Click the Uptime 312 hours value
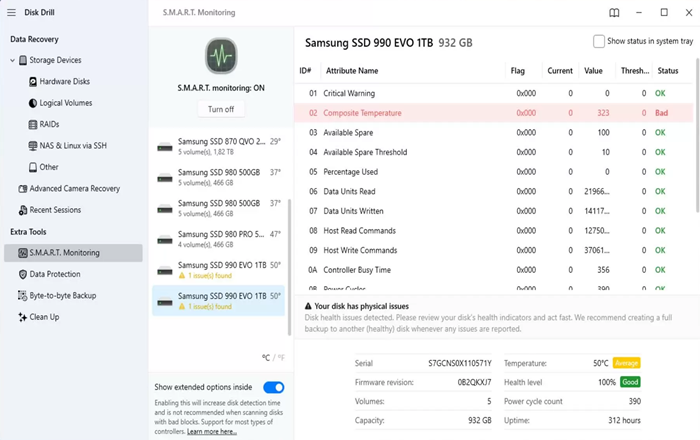Screen dimensions: 700x440 pyautogui.click(x=624, y=420)
